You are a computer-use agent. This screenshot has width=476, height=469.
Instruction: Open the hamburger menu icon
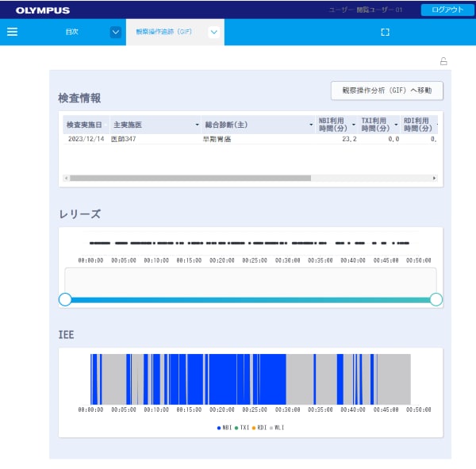12,32
